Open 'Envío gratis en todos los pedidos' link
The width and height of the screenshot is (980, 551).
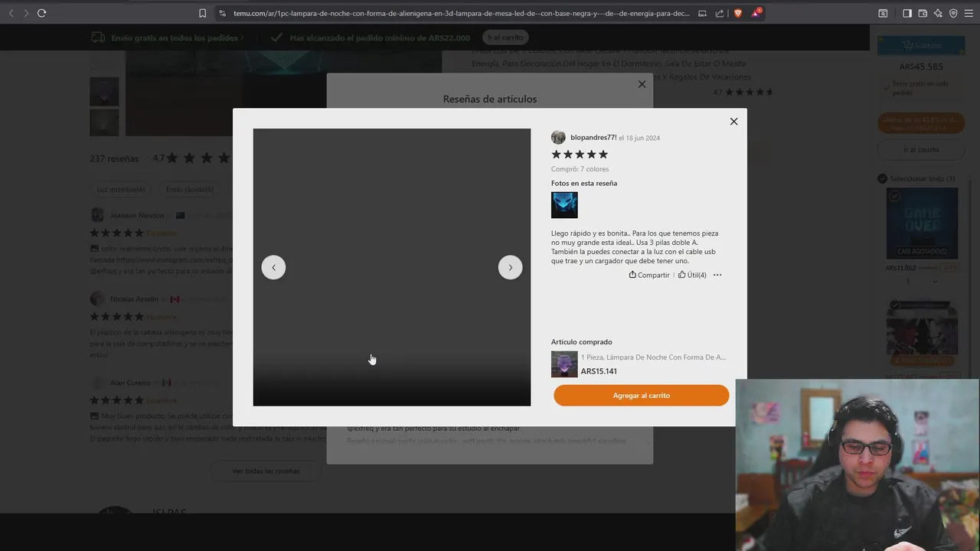(x=175, y=37)
